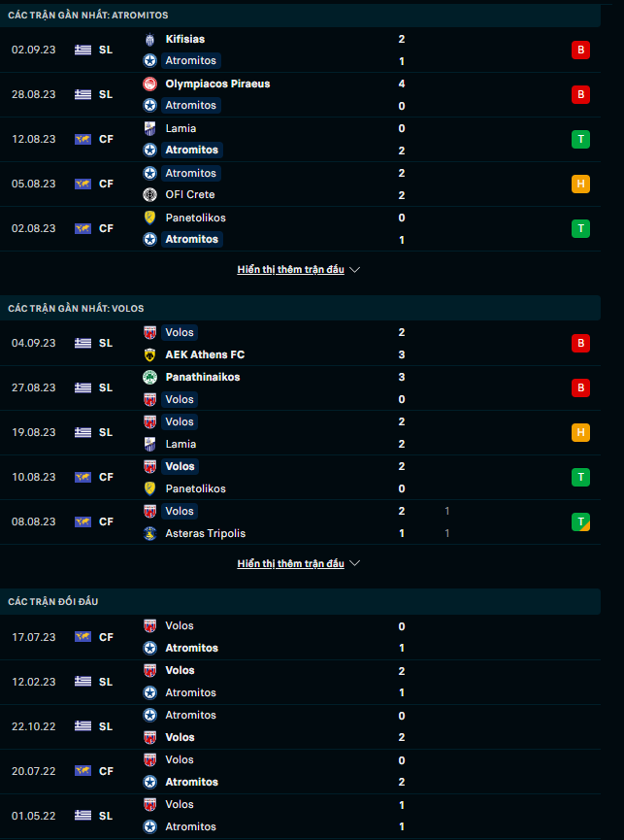Click the OFI Crete club logo

pyautogui.click(x=149, y=194)
